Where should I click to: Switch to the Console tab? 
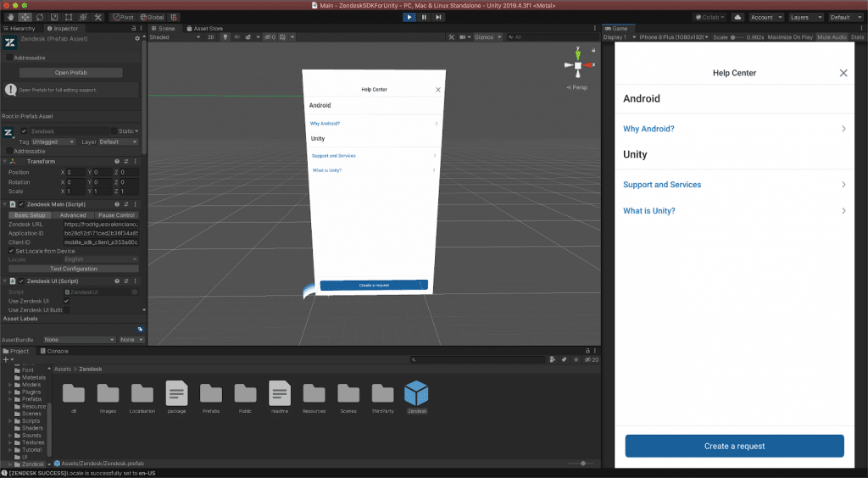pos(57,351)
